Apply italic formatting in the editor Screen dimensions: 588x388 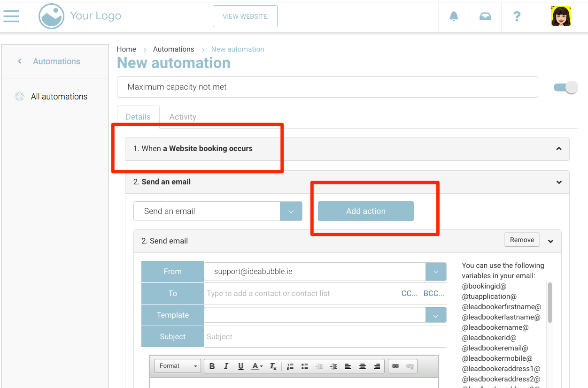coord(226,366)
